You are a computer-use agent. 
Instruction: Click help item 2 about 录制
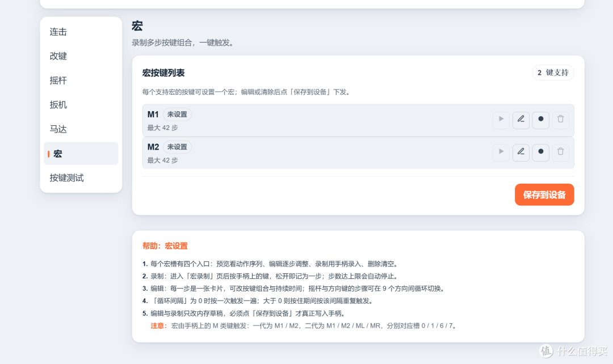click(x=271, y=276)
